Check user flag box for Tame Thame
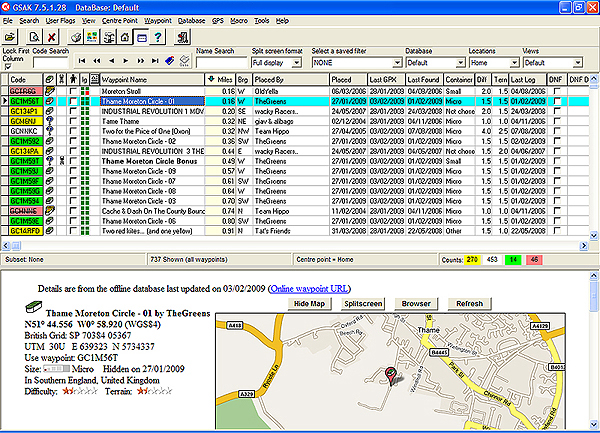The height and width of the screenshot is (433, 600). (73, 121)
